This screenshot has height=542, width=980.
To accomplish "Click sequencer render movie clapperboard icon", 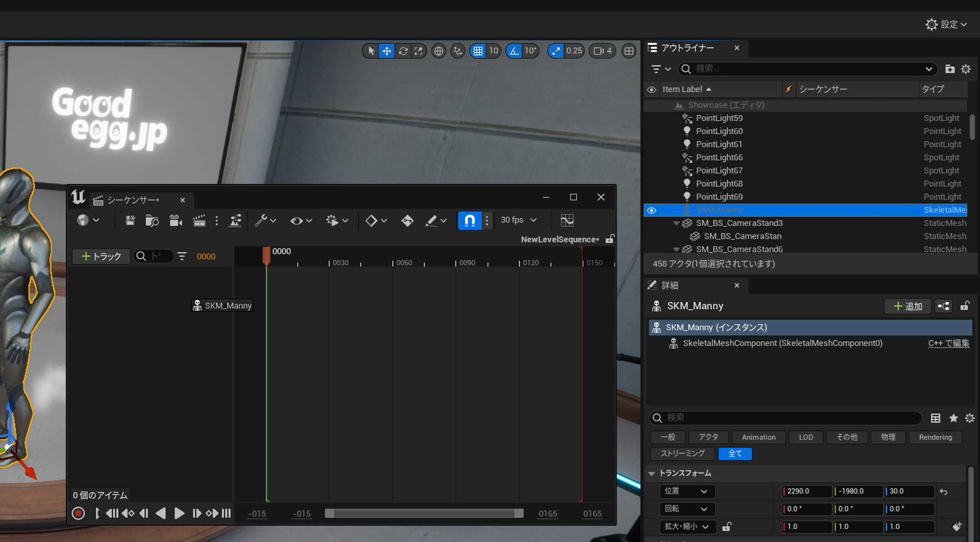I will pos(199,221).
